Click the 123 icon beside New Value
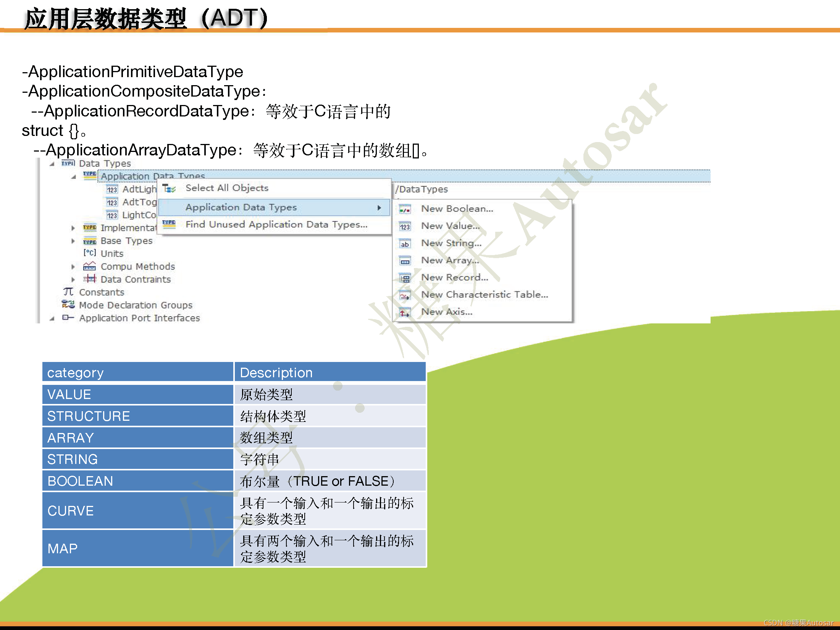The image size is (840, 630). pos(405,226)
